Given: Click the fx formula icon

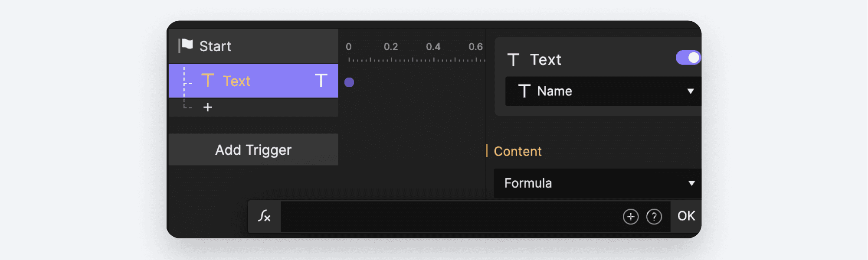Looking at the screenshot, I should coord(264,217).
